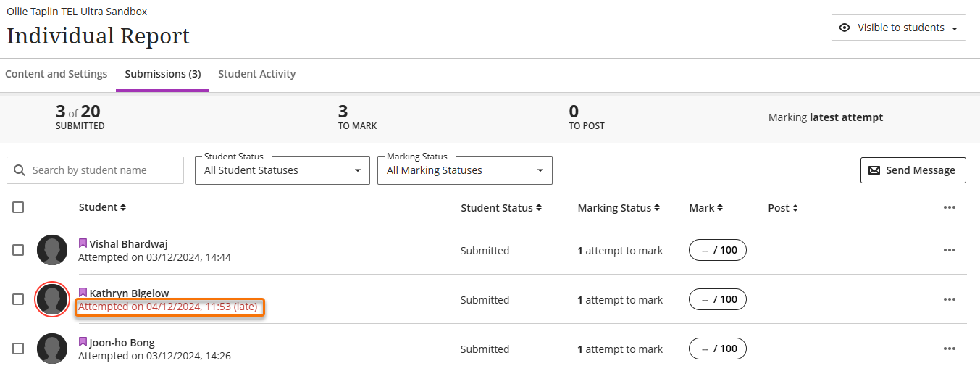Select the checkbox for Vishal Bhardwaj
The width and height of the screenshot is (980, 371).
click(18, 250)
